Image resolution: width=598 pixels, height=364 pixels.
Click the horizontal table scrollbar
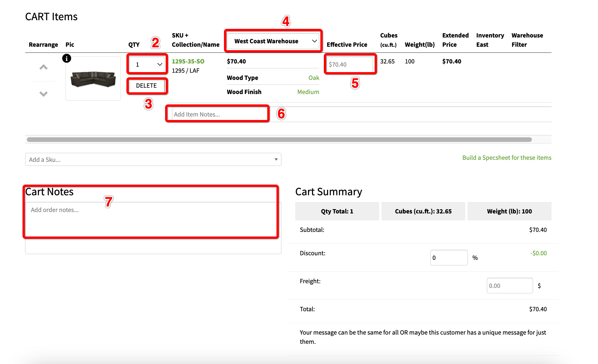279,140
